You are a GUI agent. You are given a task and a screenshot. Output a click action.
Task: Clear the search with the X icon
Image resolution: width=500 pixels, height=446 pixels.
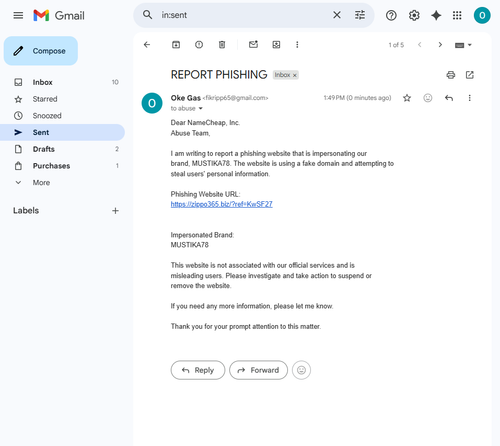pyautogui.click(x=337, y=15)
